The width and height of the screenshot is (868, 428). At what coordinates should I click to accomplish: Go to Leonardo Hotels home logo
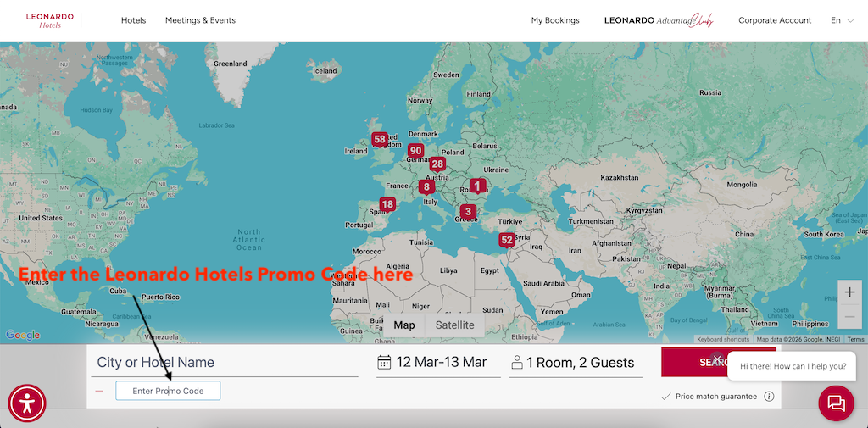tap(50, 20)
